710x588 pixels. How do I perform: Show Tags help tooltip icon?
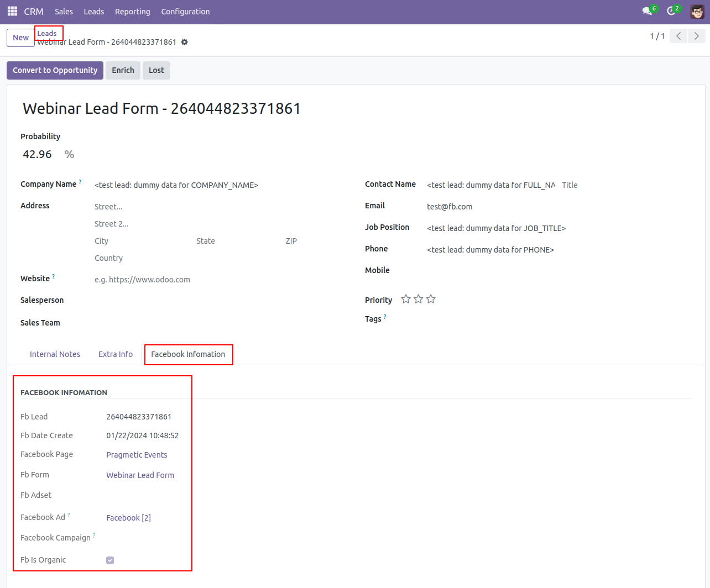click(x=385, y=316)
